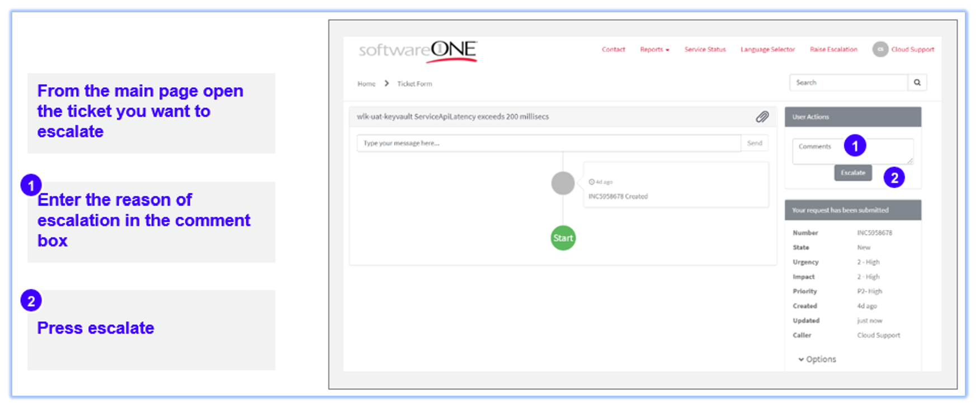Click the Raise Escalation link
980x408 pixels.
(833, 50)
